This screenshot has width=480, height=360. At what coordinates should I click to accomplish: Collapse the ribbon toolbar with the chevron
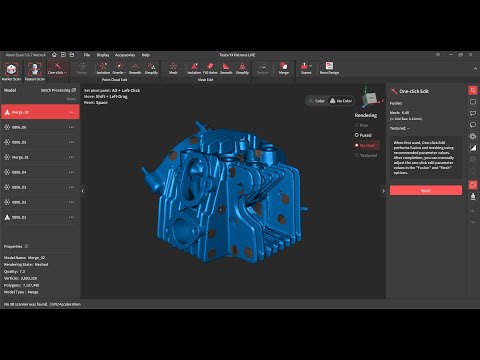[x=475, y=69]
